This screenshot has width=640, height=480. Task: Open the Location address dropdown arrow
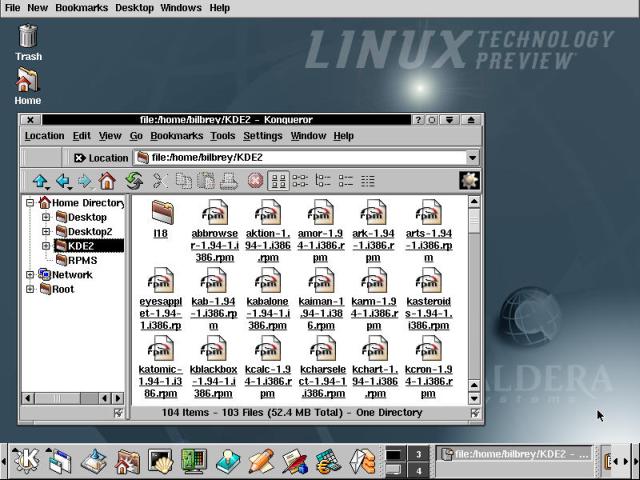tap(472, 157)
